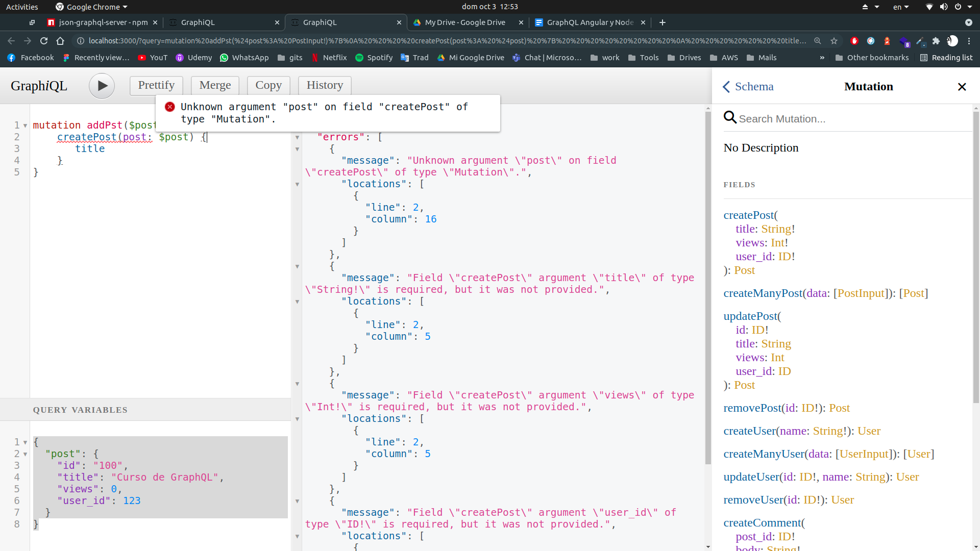Image resolution: width=980 pixels, height=551 pixels.
Task: Fold the mutation addPst block in query editor
Action: point(25,126)
